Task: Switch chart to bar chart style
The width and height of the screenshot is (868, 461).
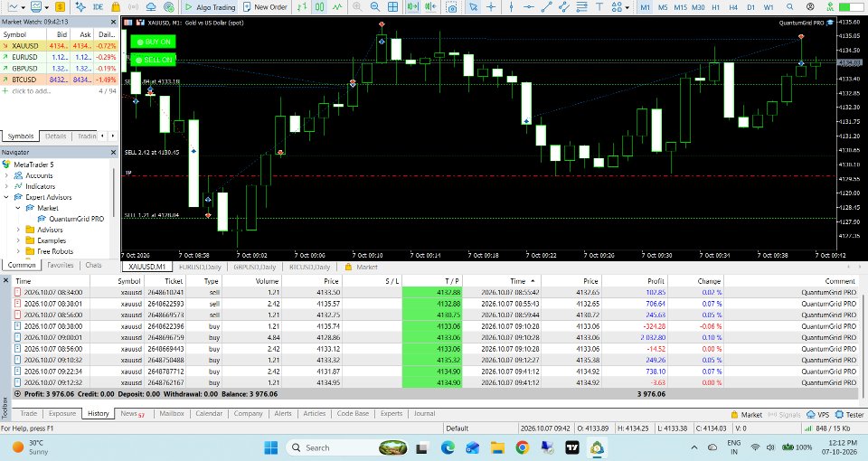Action: coord(302,6)
